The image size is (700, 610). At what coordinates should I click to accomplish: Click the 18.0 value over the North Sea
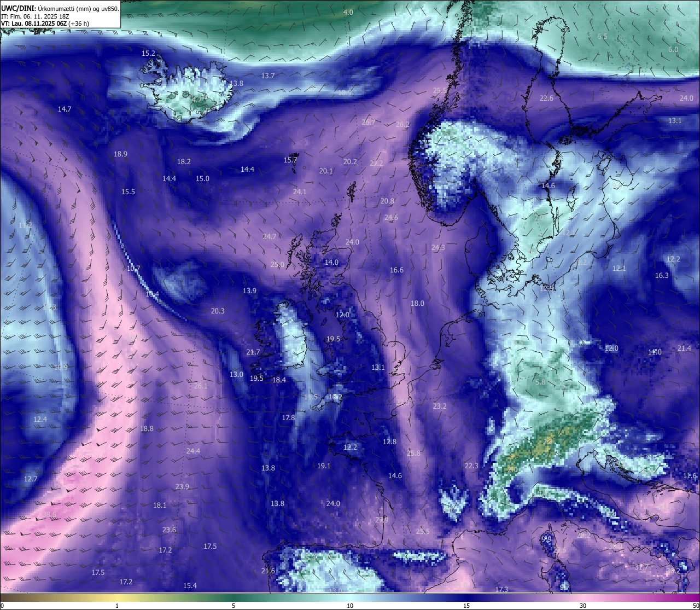(417, 304)
